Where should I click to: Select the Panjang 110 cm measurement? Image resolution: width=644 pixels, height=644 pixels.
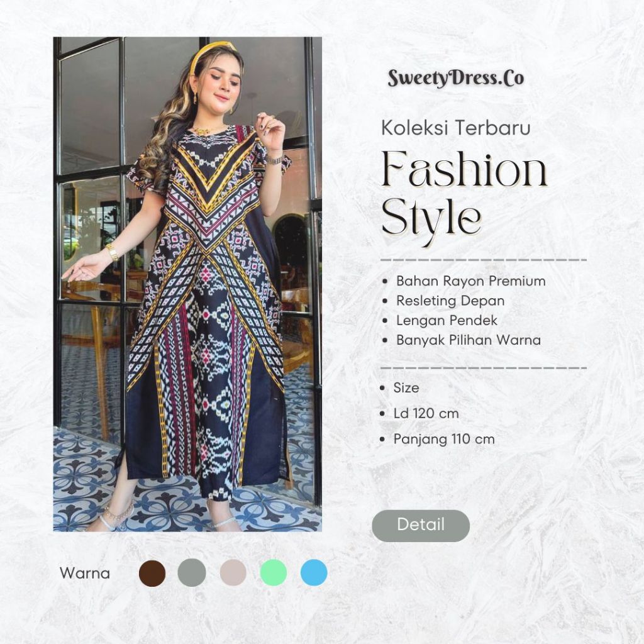444,439
